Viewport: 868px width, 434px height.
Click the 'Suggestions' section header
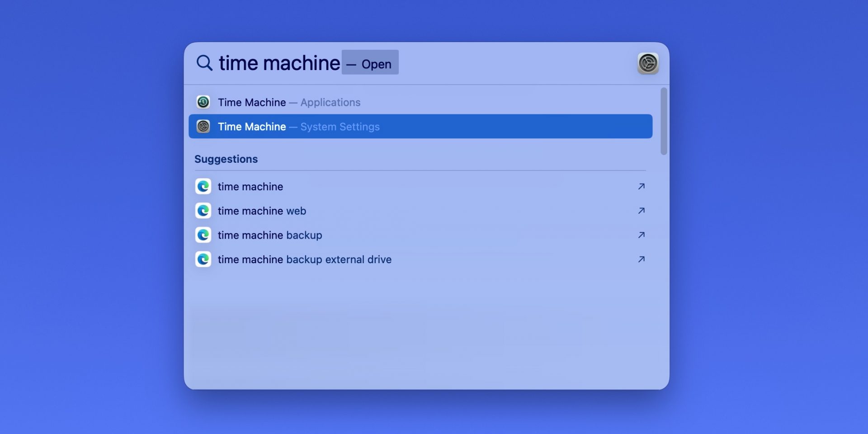(226, 159)
